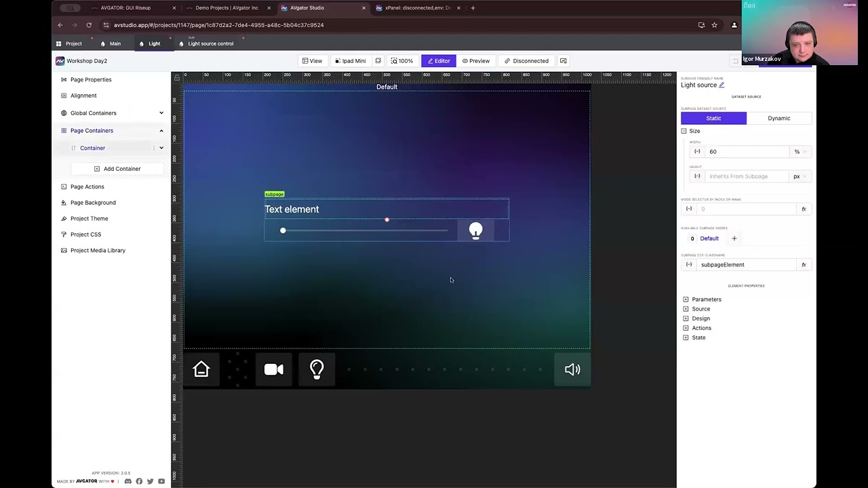Open the 100% zoom selector
The width and height of the screenshot is (868, 488).
402,61
